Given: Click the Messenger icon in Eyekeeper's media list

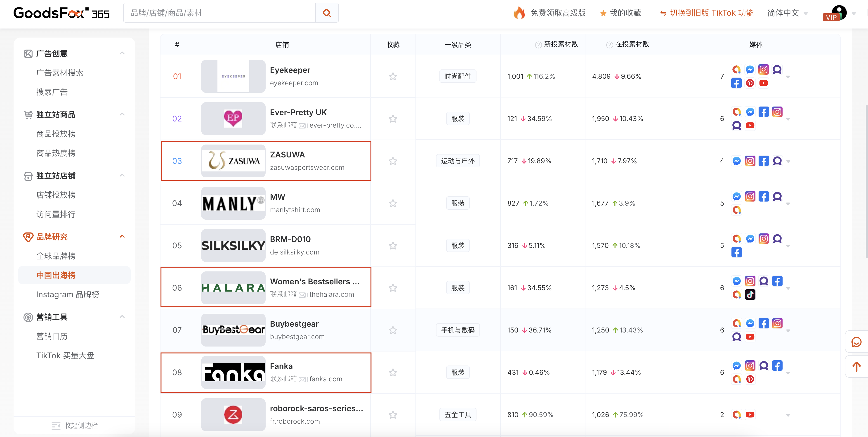Looking at the screenshot, I should point(750,69).
